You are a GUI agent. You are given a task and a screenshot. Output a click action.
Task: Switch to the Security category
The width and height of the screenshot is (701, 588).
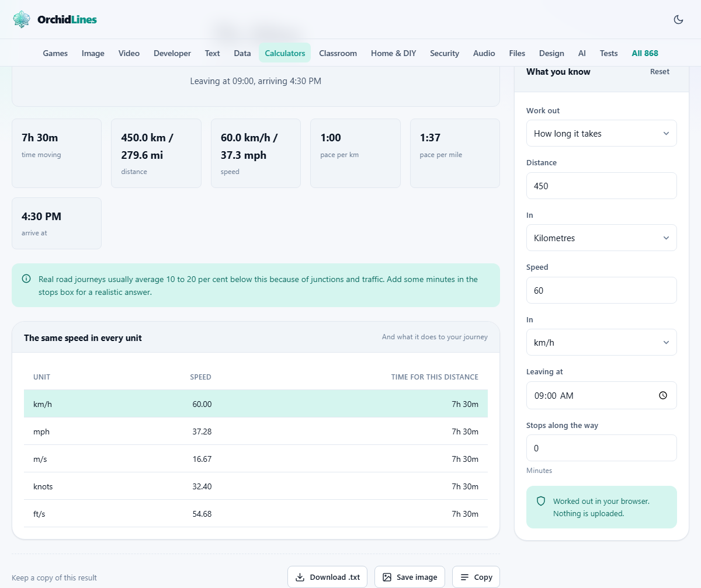coord(445,53)
